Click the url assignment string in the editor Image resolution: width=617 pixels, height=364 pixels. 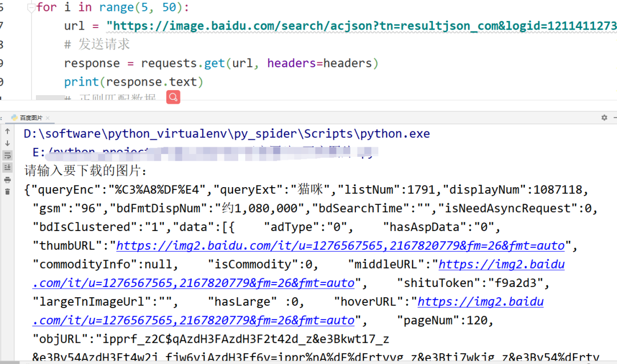point(362,26)
